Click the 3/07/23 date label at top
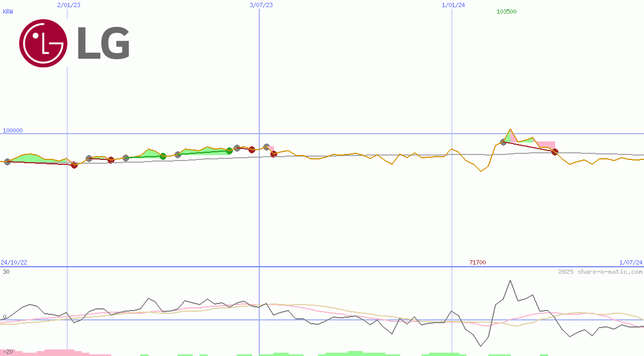 [x=261, y=5]
